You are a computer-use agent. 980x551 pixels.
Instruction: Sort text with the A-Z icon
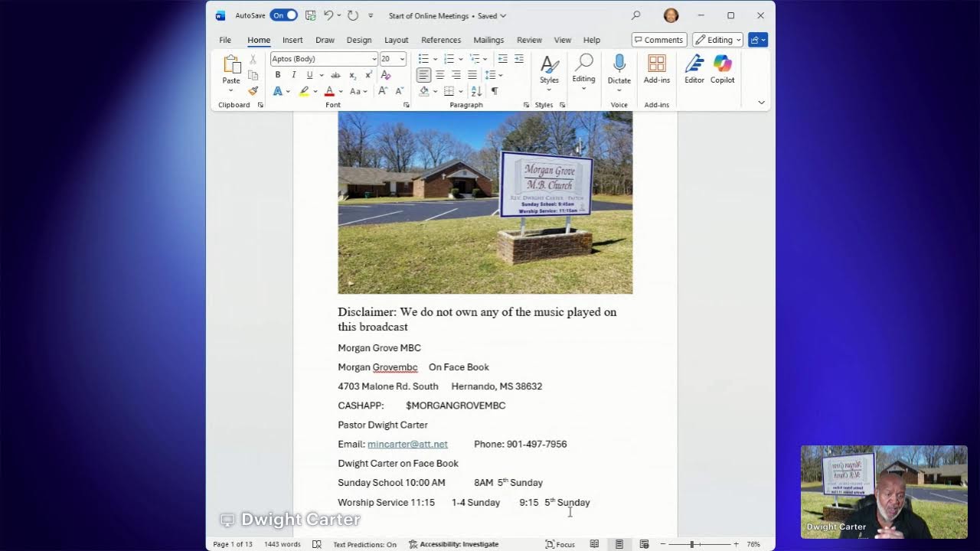(x=476, y=91)
